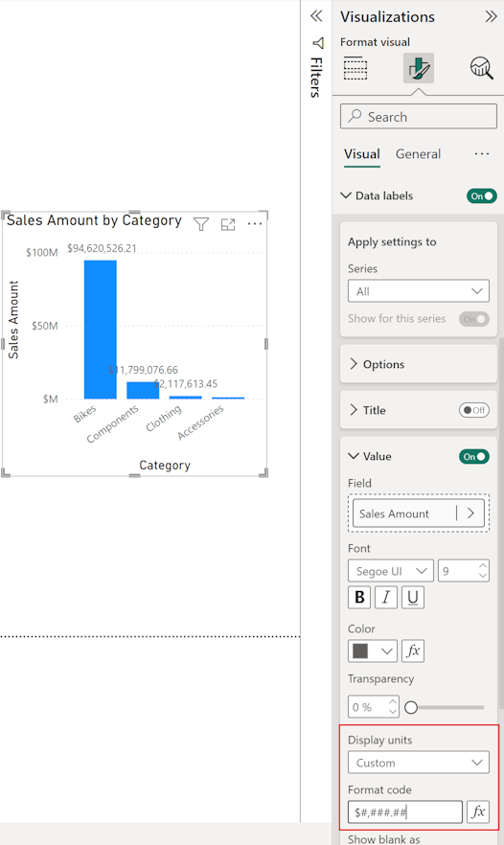Switch to the General tab

tap(419, 154)
